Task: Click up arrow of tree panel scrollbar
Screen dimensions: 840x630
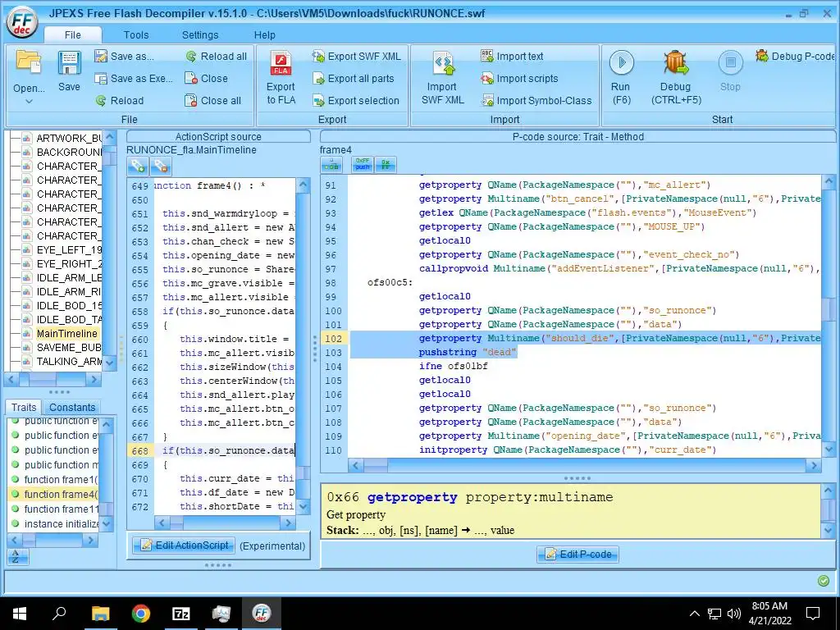Action: (110, 137)
